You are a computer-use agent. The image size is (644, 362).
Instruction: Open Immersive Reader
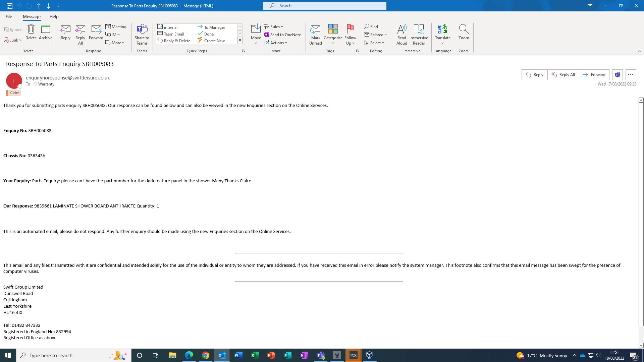[x=419, y=34]
